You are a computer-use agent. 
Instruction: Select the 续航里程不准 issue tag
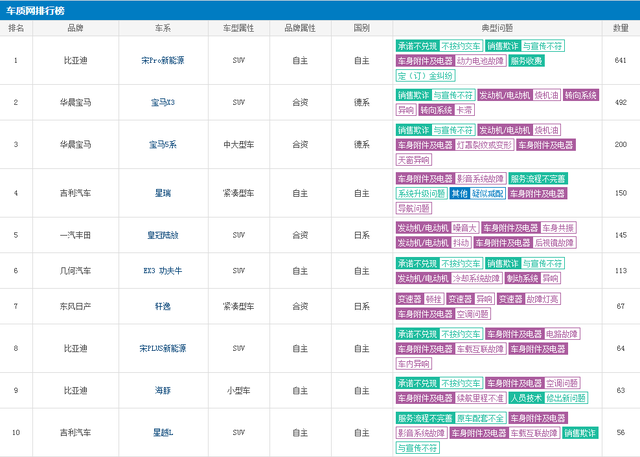(480, 398)
